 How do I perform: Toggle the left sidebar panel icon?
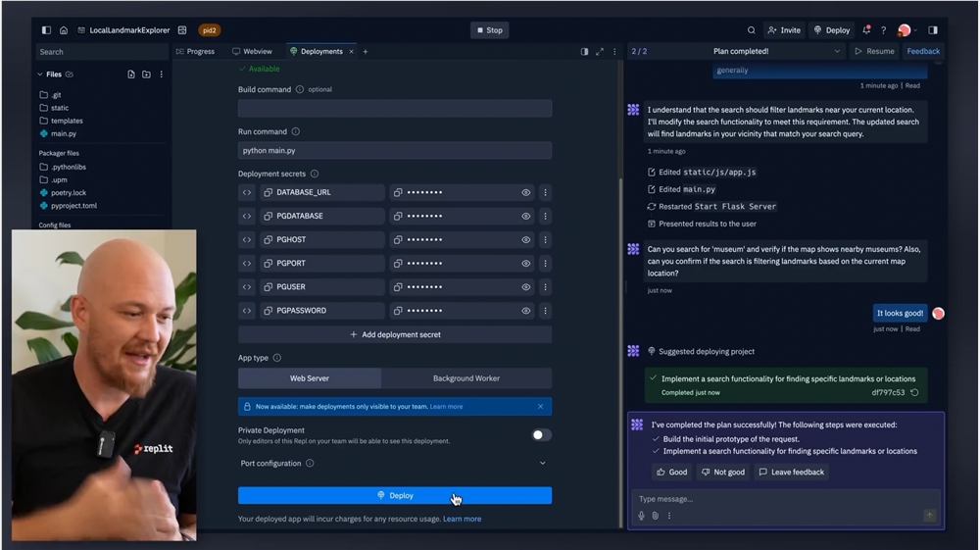tap(46, 30)
